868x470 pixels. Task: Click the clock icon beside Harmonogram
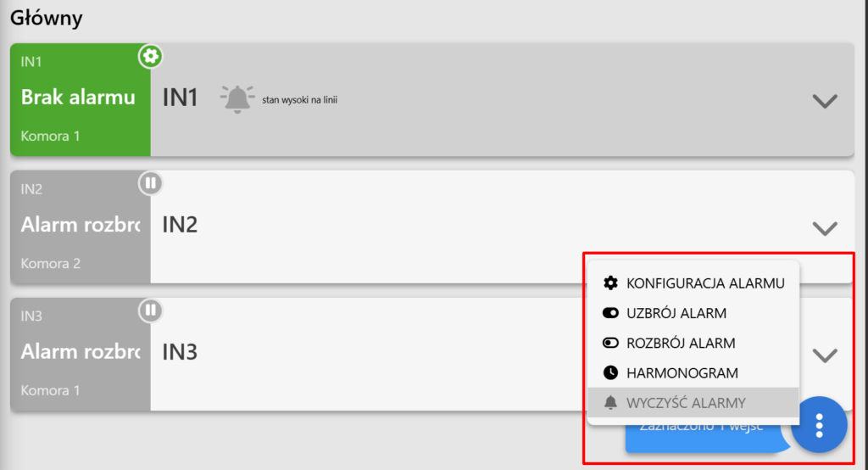coord(610,373)
